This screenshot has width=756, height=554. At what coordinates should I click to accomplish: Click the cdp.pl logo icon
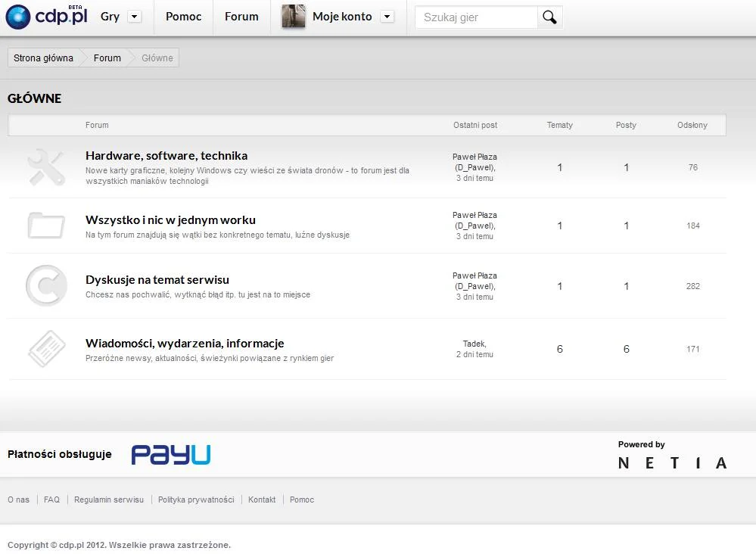pyautogui.click(x=18, y=17)
